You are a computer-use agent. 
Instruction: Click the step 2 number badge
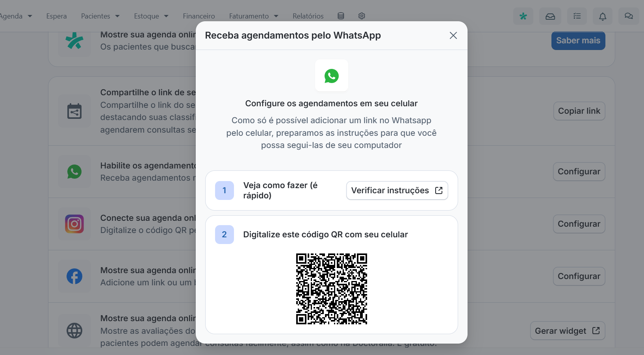coord(225,235)
